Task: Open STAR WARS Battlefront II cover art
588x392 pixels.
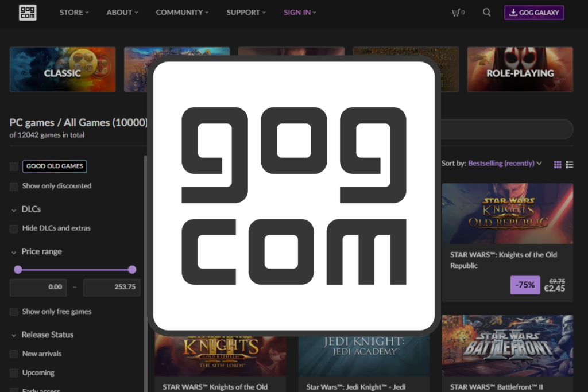Action: click(508, 345)
